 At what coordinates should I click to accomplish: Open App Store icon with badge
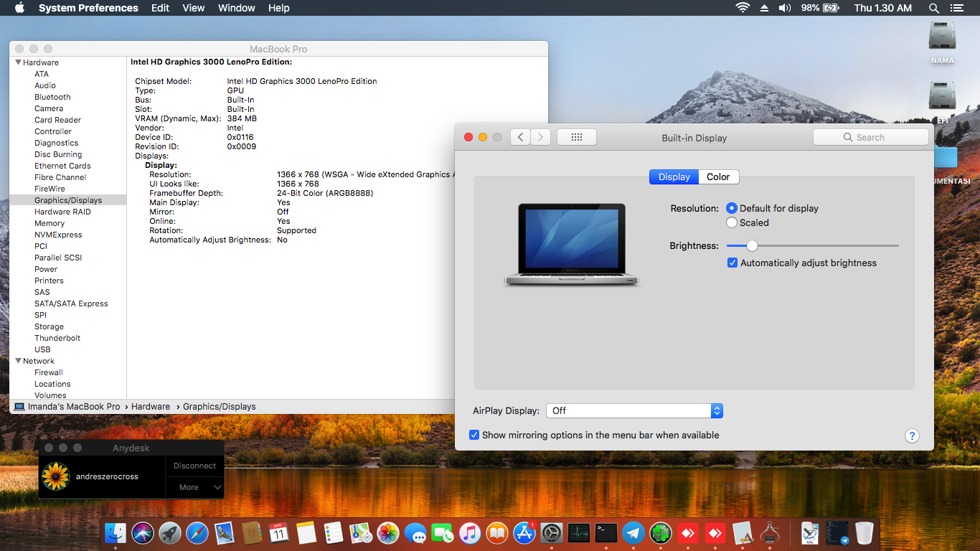[524, 533]
